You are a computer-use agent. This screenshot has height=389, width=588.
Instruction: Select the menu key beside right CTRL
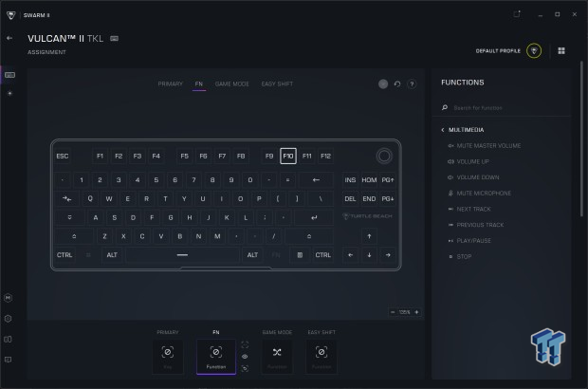click(300, 255)
